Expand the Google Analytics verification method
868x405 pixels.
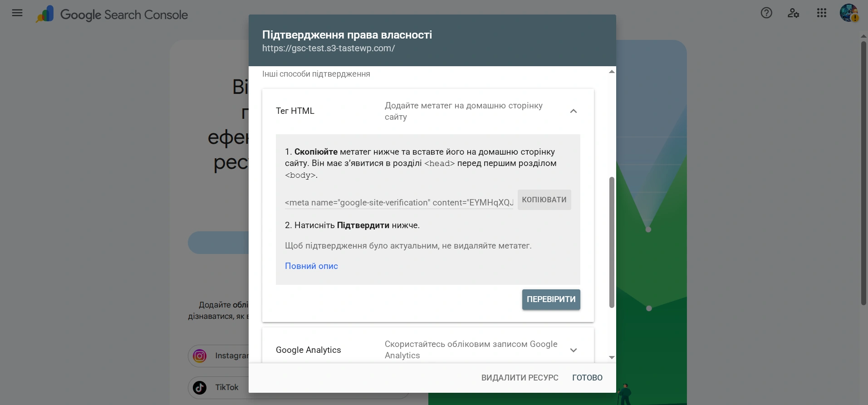pos(574,350)
